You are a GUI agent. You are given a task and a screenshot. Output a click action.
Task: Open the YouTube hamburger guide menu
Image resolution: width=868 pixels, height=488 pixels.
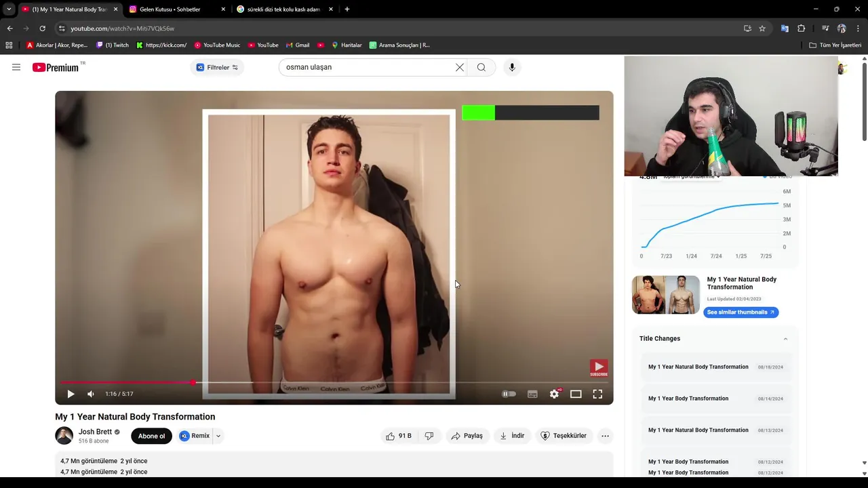(x=16, y=67)
